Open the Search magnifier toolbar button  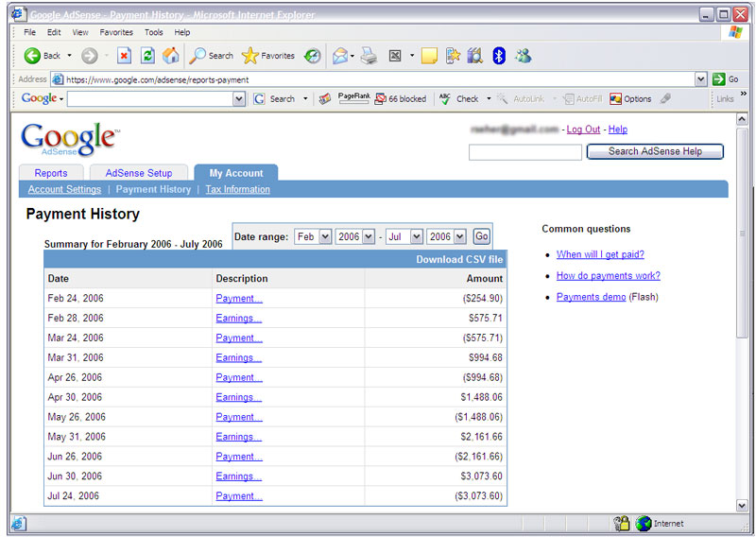211,56
